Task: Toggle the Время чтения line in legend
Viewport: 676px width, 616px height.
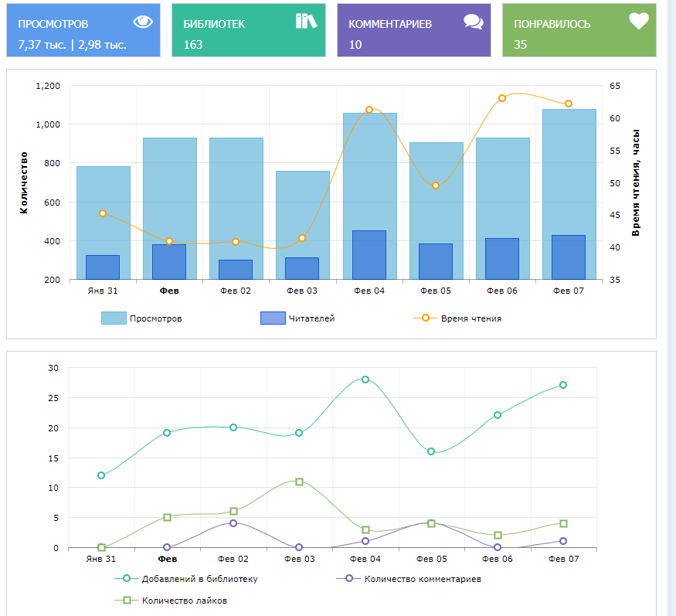Action: (x=470, y=318)
